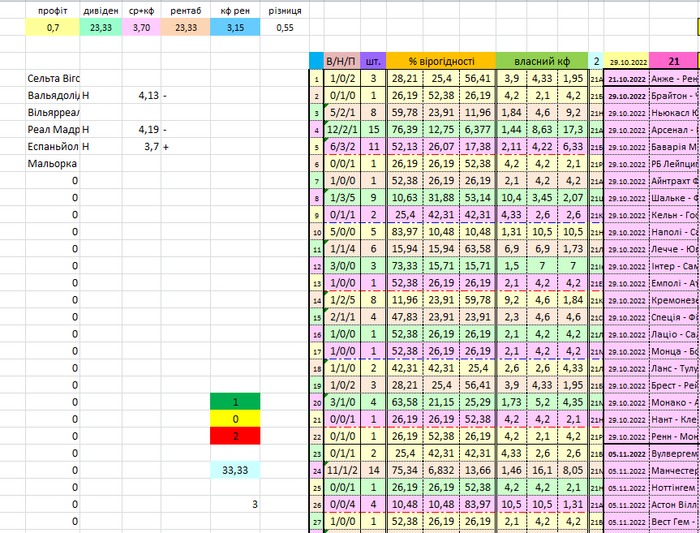Select the 'Монако' match cell
Viewport: 700px width, 533px height.
pos(674,402)
